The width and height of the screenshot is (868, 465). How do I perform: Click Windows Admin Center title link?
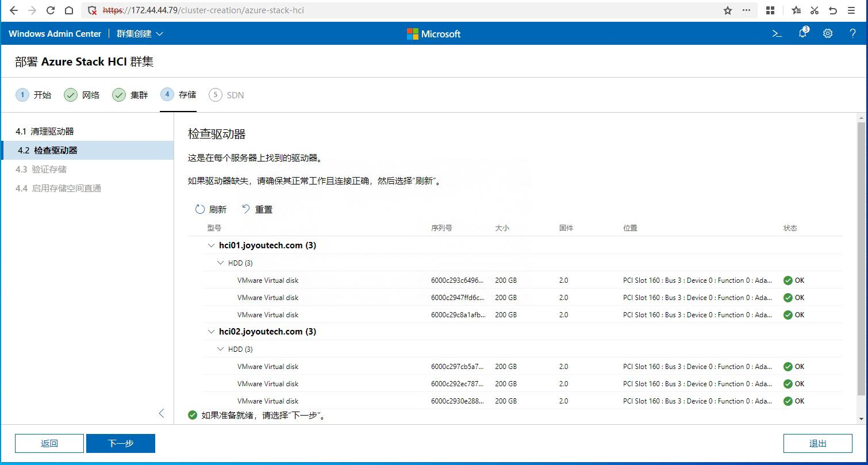pos(55,34)
